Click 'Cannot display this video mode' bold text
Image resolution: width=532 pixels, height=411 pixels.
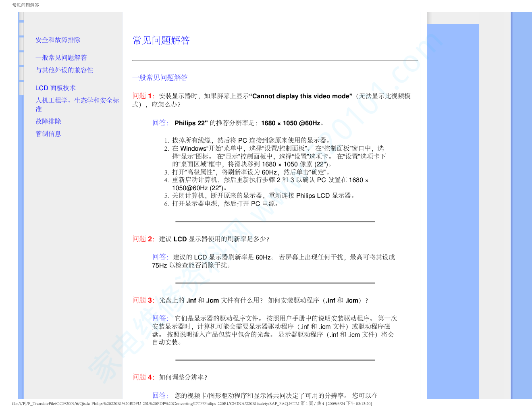[301, 96]
